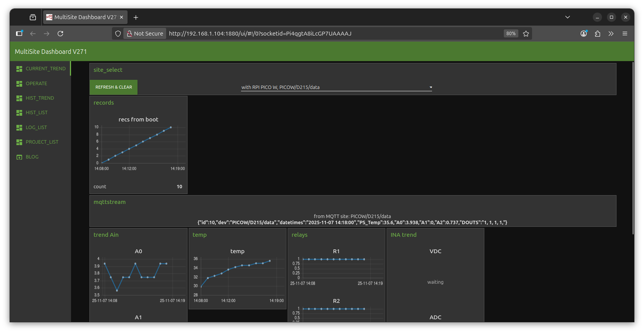Open the Firefox account icon
This screenshot has width=644, height=333.
[584, 34]
